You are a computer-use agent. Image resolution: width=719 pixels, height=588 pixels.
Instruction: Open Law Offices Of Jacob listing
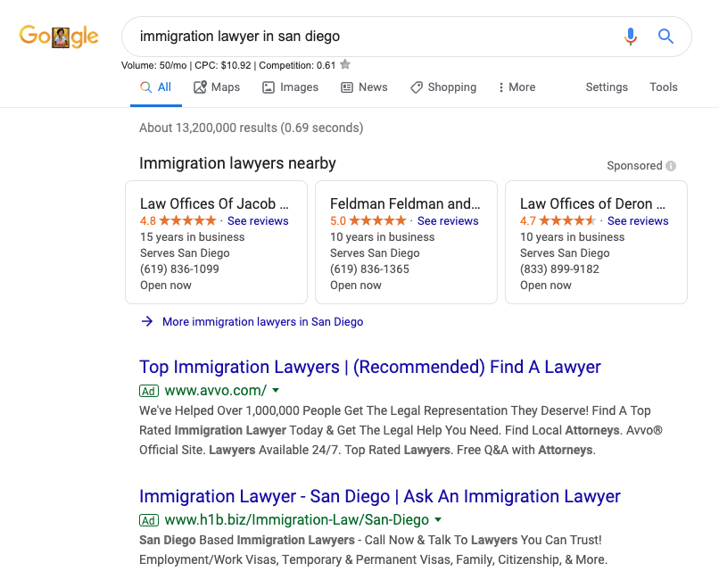(215, 203)
